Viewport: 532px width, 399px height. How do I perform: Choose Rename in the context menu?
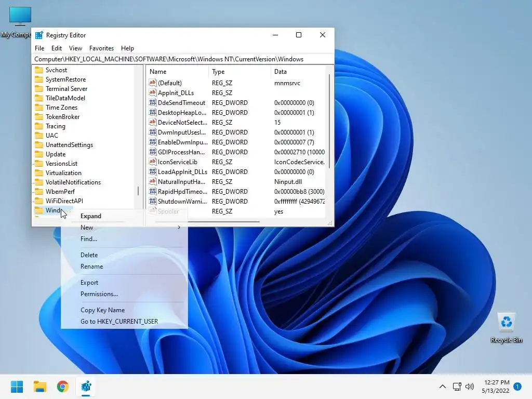(x=124, y=267)
